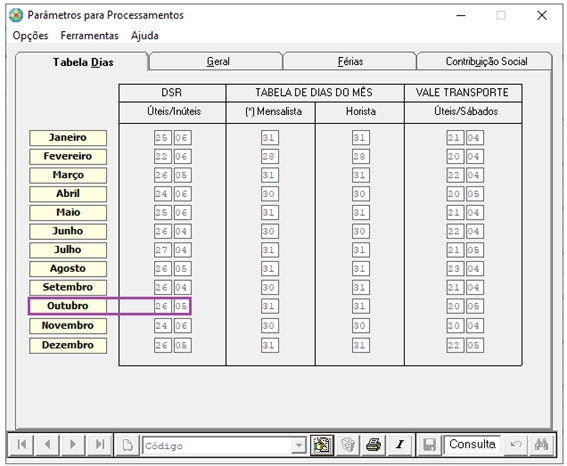Click the edit record icon
Viewport: 567px width, 466px height.
322,445
